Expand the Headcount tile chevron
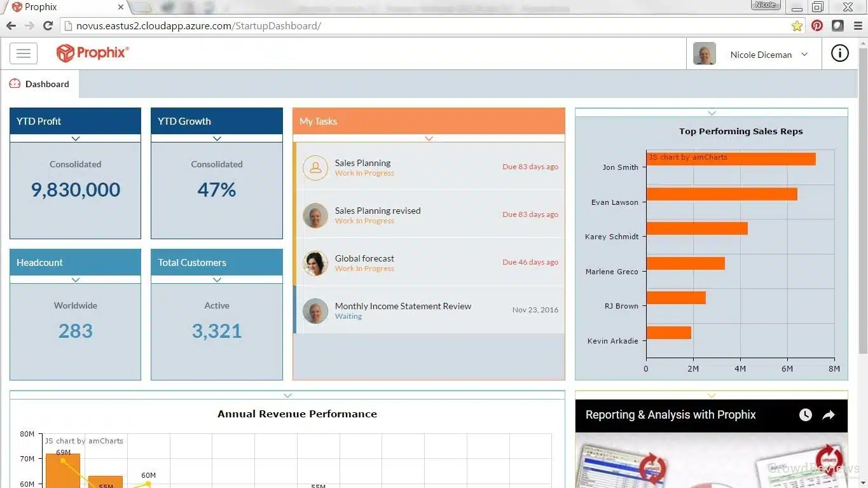 pyautogui.click(x=76, y=280)
